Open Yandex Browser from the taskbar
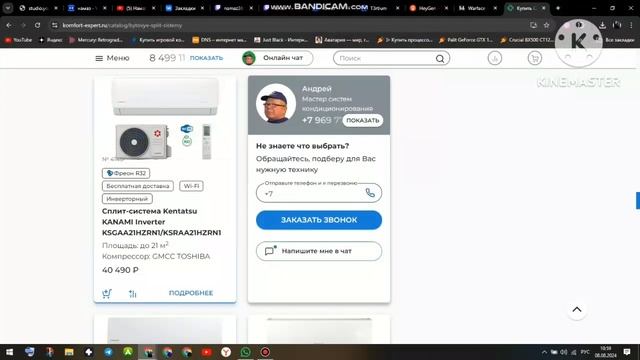 (x=226, y=352)
